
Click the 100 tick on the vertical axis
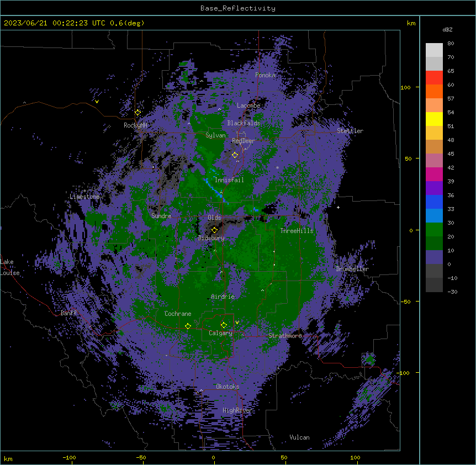405,87
